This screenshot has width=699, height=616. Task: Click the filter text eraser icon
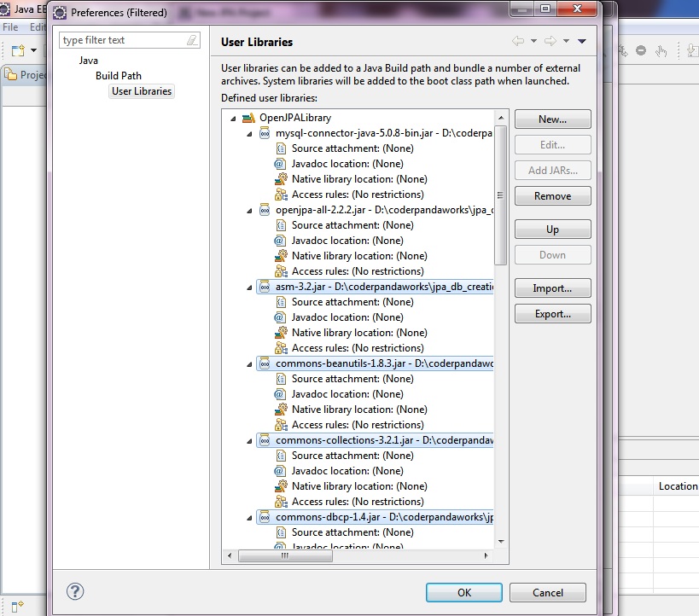click(x=192, y=40)
